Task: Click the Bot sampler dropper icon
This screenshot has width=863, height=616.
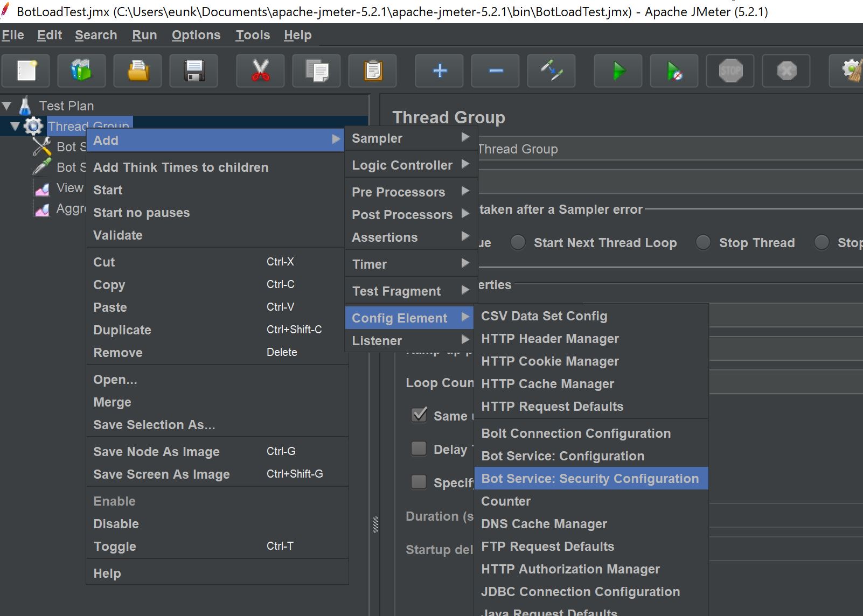Action: point(41,167)
